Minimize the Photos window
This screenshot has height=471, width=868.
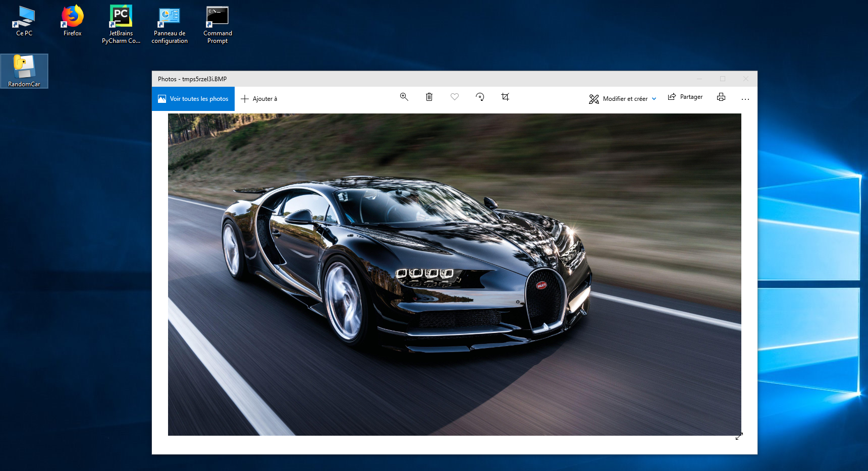tap(699, 79)
